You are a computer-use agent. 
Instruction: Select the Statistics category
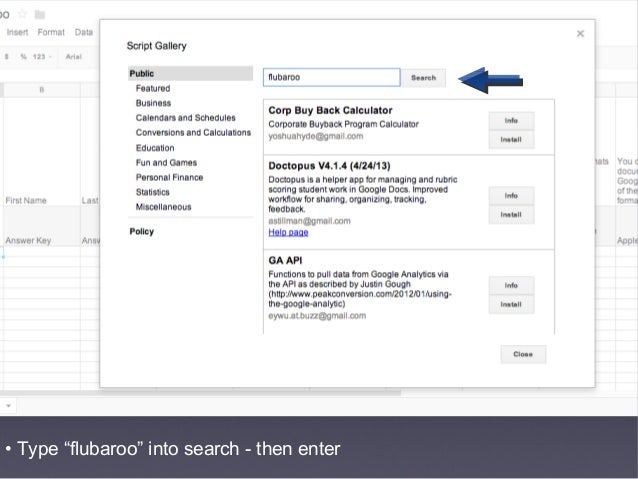pyautogui.click(x=153, y=192)
